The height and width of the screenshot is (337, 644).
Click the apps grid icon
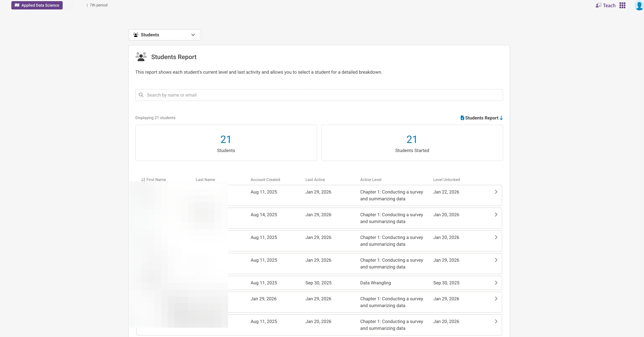[622, 5]
